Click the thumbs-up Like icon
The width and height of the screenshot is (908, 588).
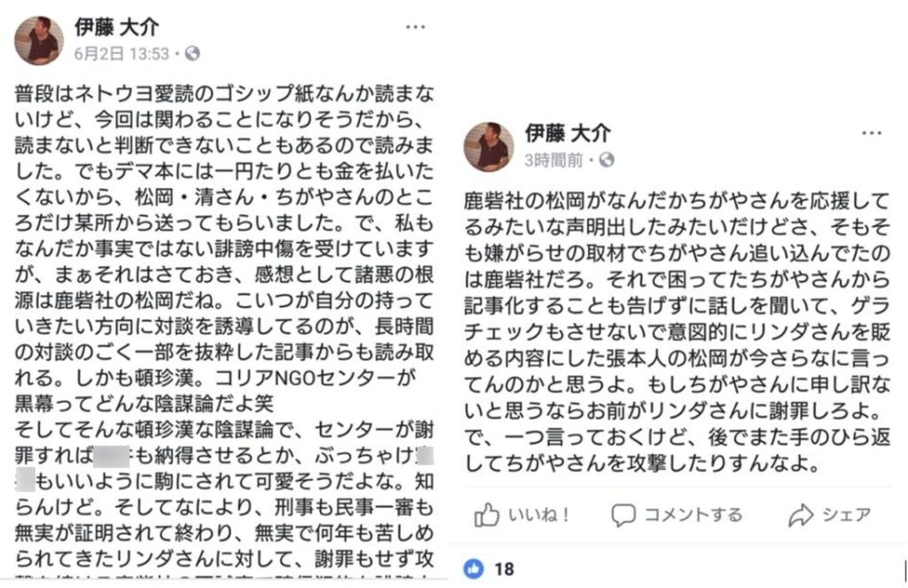pyautogui.click(x=488, y=514)
